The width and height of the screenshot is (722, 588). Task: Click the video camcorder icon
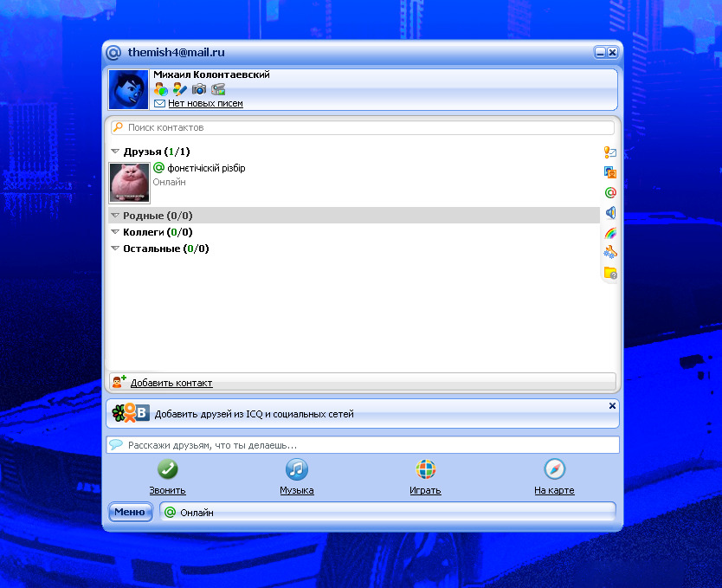[218, 89]
